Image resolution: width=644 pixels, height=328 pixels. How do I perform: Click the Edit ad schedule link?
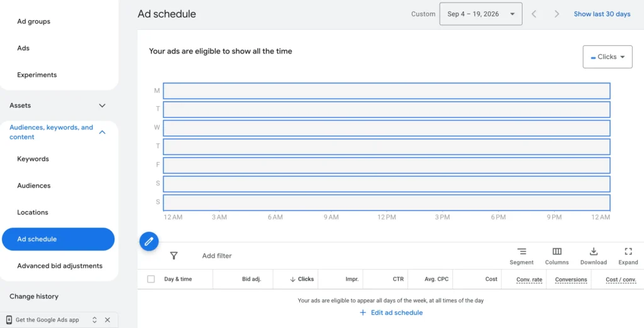click(397, 312)
